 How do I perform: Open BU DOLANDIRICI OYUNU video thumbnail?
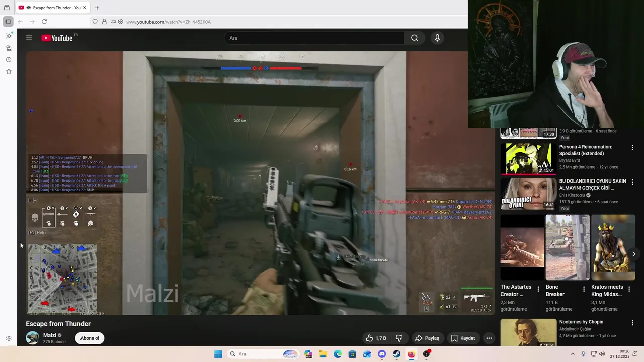tap(528, 194)
